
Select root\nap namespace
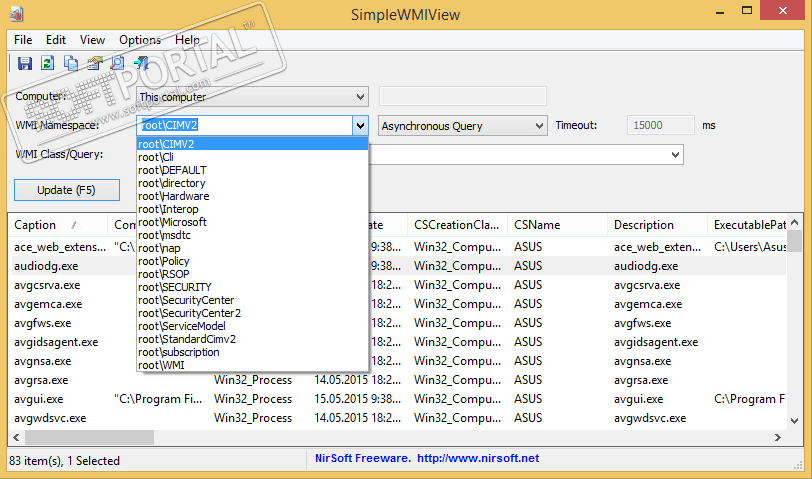(252, 248)
